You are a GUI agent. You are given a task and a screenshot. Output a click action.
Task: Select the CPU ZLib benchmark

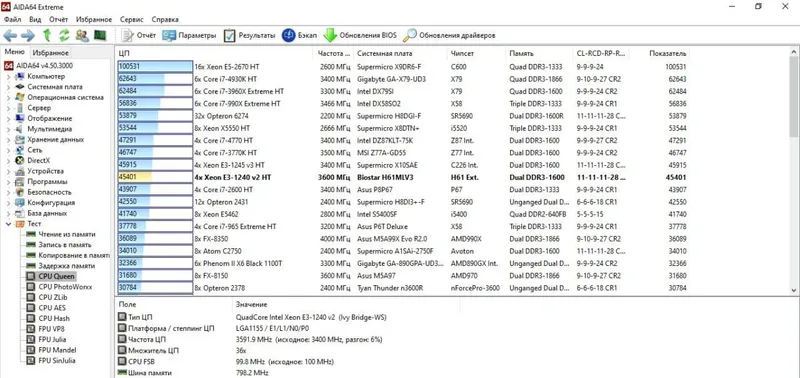pos(47,297)
